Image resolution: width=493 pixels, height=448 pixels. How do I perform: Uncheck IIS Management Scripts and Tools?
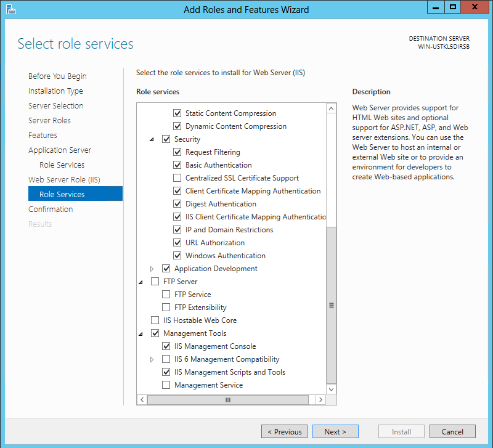(166, 372)
